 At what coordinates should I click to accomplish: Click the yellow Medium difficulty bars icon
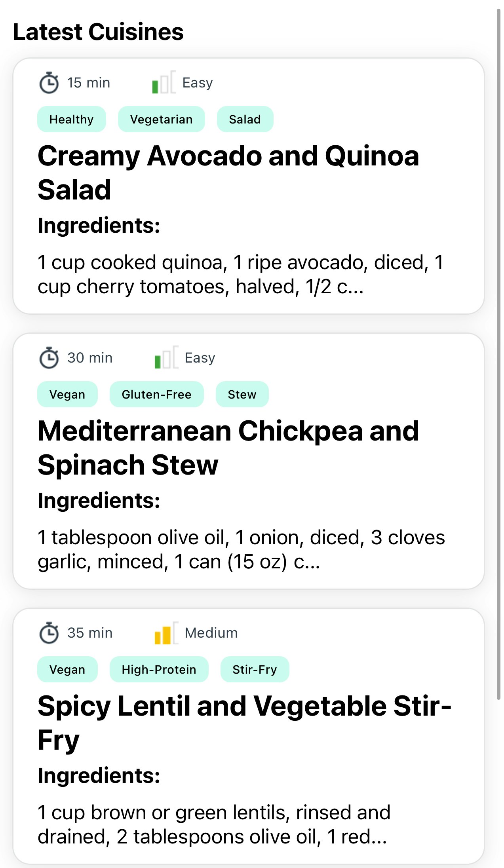[166, 632]
